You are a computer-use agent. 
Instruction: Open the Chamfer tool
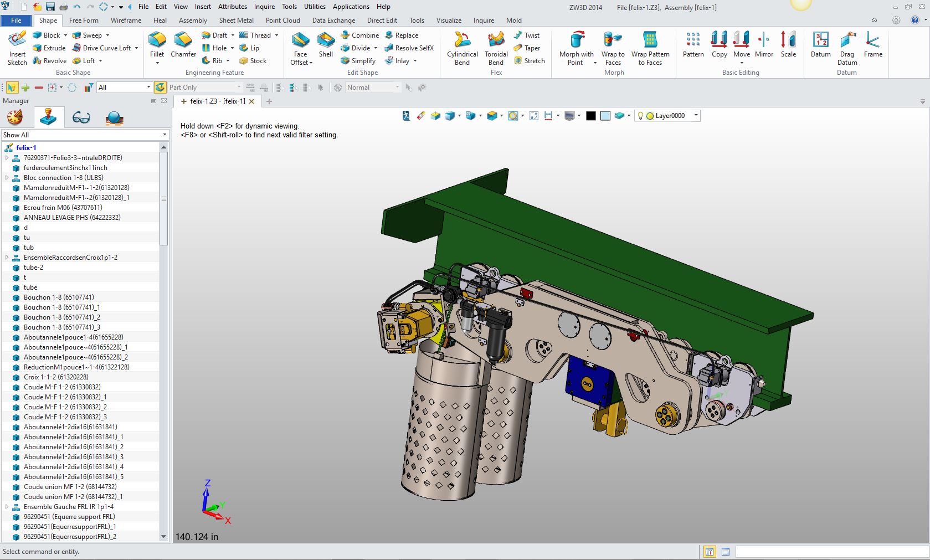(x=183, y=44)
